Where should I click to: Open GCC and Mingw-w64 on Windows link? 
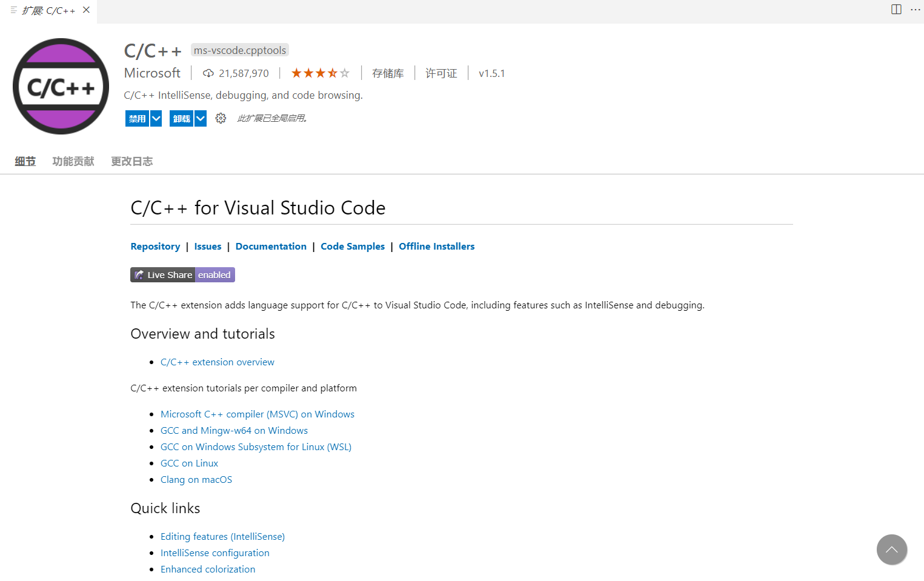click(234, 431)
